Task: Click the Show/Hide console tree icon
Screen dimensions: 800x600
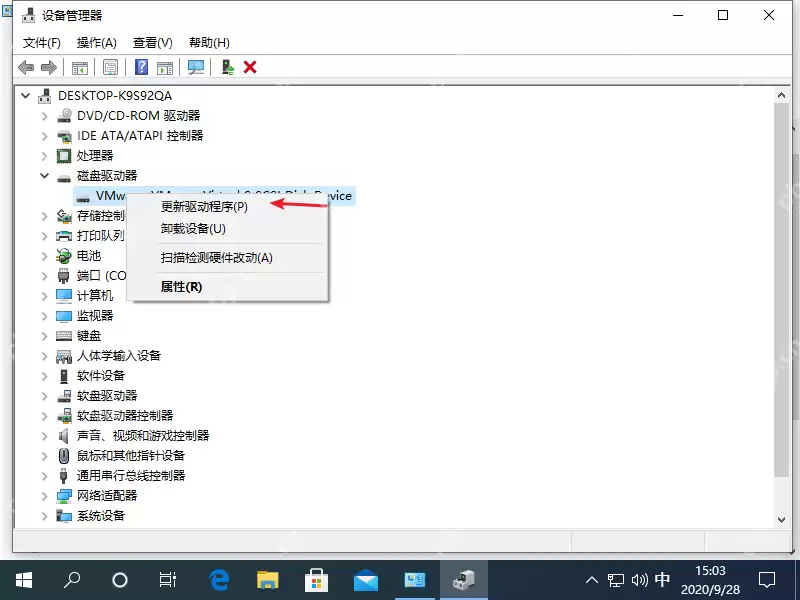Action: tap(78, 67)
